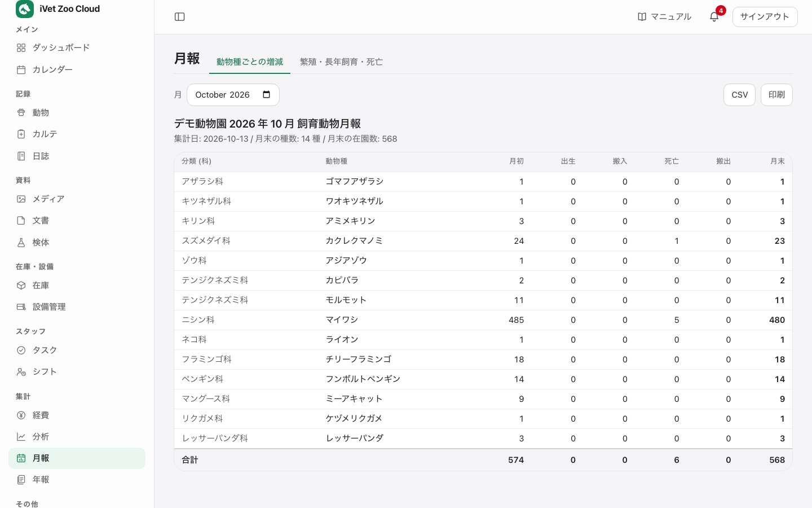Click the カレンダー calendar icon
The height and width of the screenshot is (508, 812).
point(21,69)
